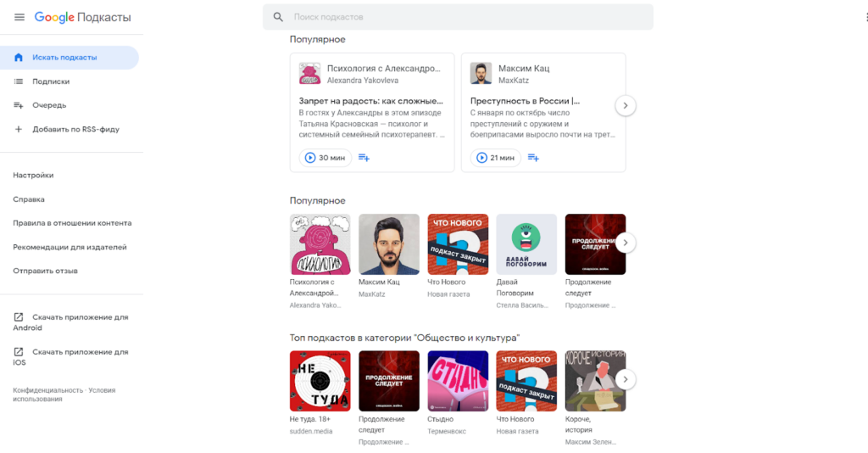Open Правила в отношении контента
The width and height of the screenshot is (868, 453).
pos(72,223)
